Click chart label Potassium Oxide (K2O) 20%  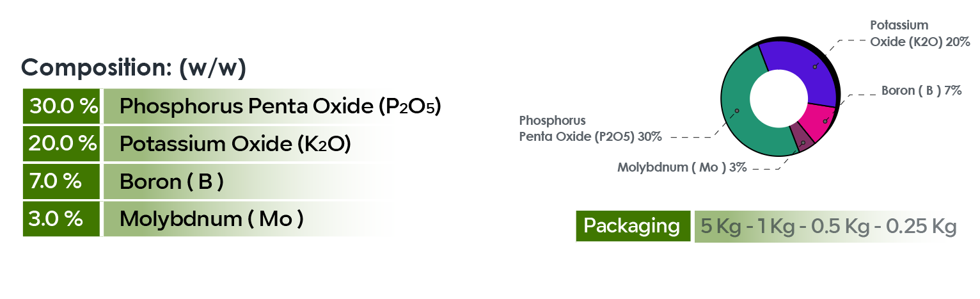pos(920,34)
